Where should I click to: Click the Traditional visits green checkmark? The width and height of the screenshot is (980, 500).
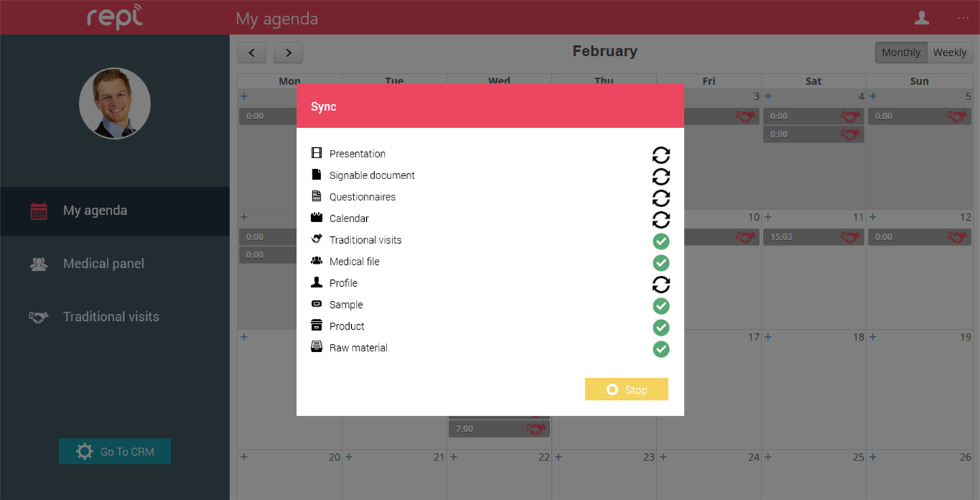coord(661,241)
